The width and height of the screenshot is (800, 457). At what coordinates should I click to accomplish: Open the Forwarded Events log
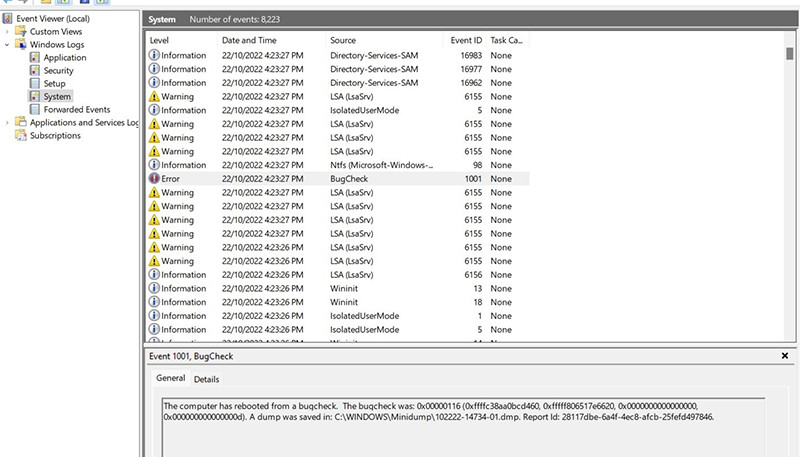click(76, 110)
